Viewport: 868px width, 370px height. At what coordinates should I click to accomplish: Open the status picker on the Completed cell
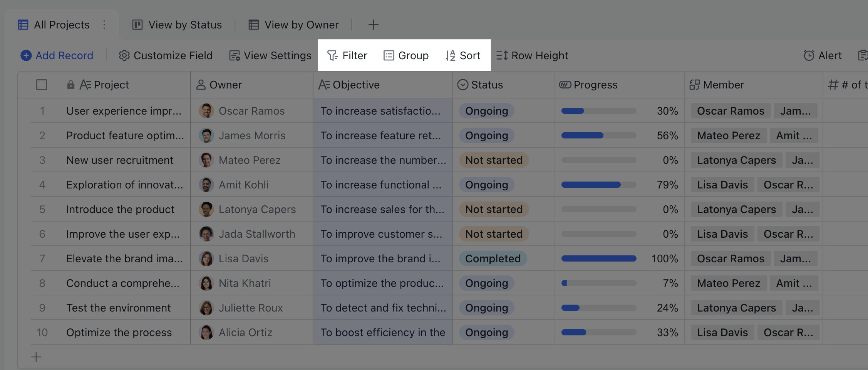tap(493, 258)
